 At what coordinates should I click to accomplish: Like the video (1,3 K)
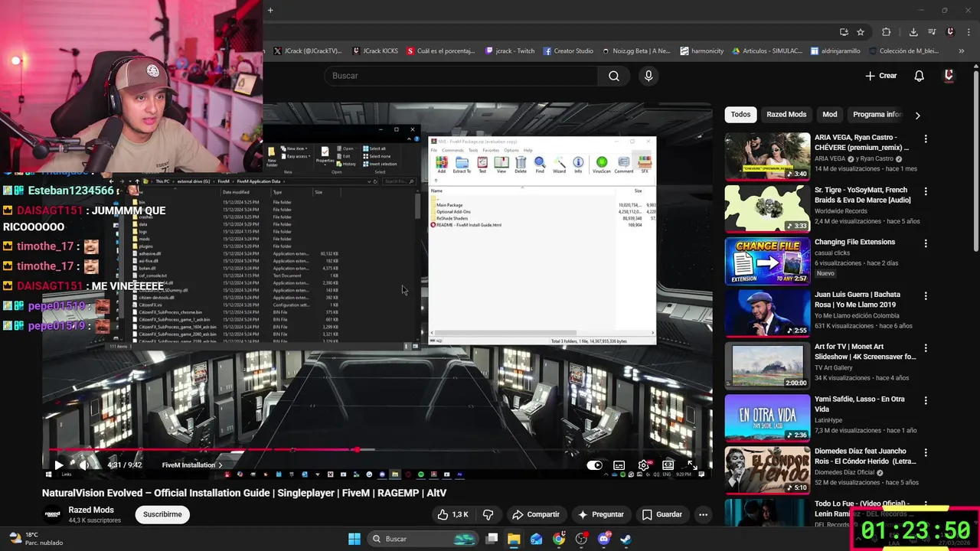point(452,514)
